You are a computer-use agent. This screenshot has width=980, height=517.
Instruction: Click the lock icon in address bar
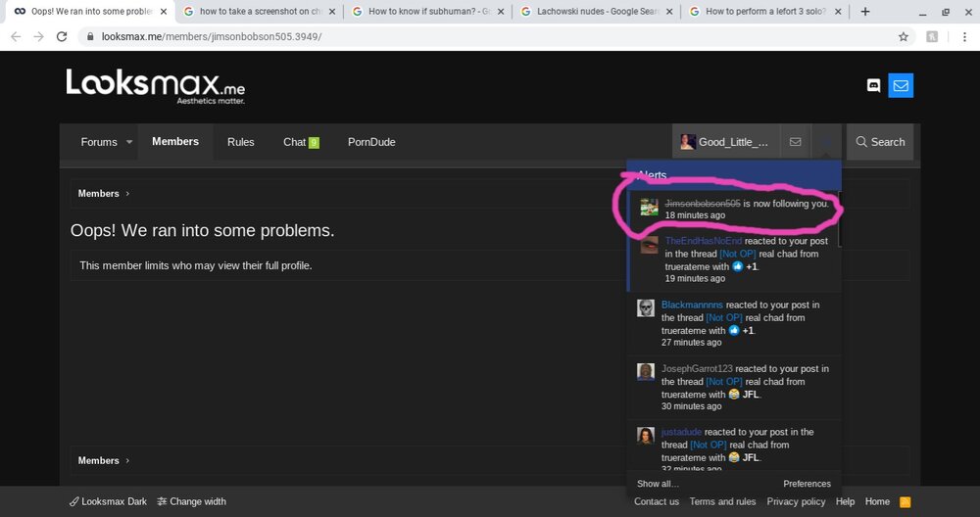pos(90,37)
